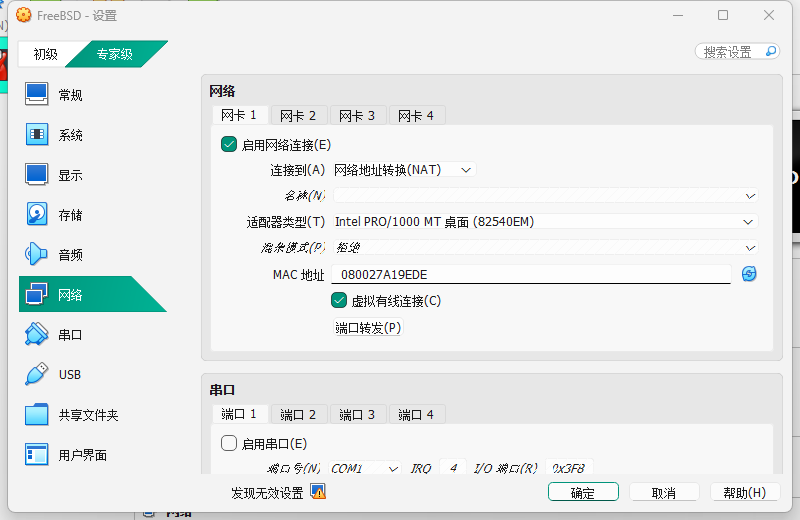Image resolution: width=800 pixels, height=520 pixels.
Task: Click the 端口转发(P) button
Action: 368,328
